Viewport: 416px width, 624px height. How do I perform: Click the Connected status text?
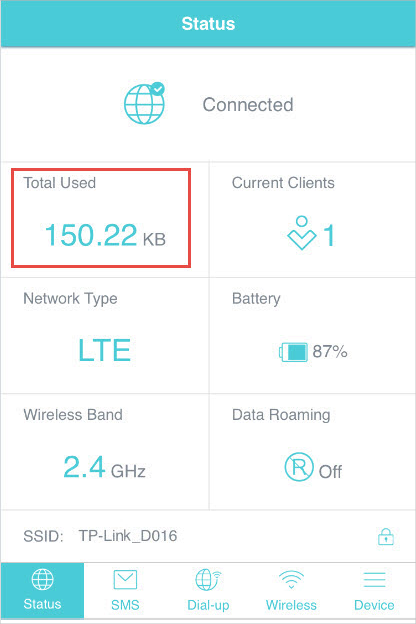point(248,105)
